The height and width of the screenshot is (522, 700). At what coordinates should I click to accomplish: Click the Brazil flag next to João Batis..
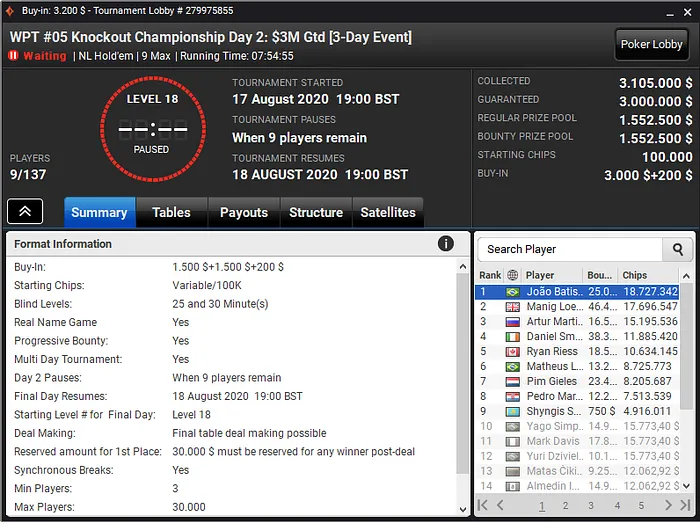512,292
